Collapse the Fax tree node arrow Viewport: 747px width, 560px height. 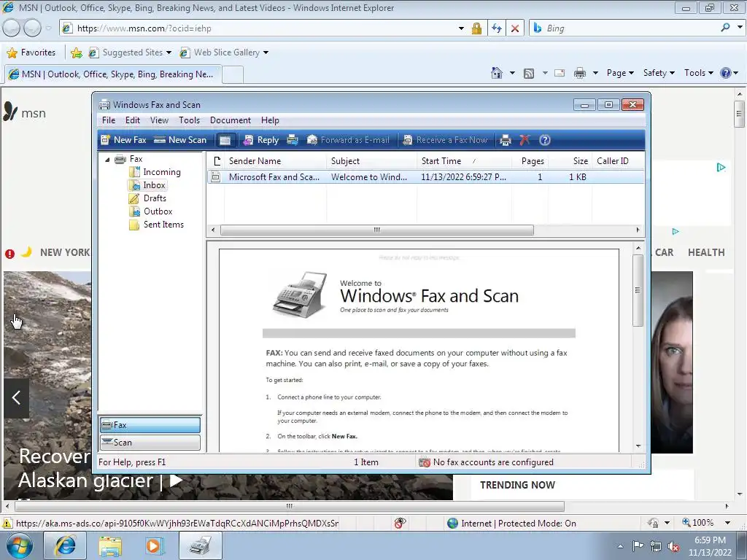(x=107, y=160)
